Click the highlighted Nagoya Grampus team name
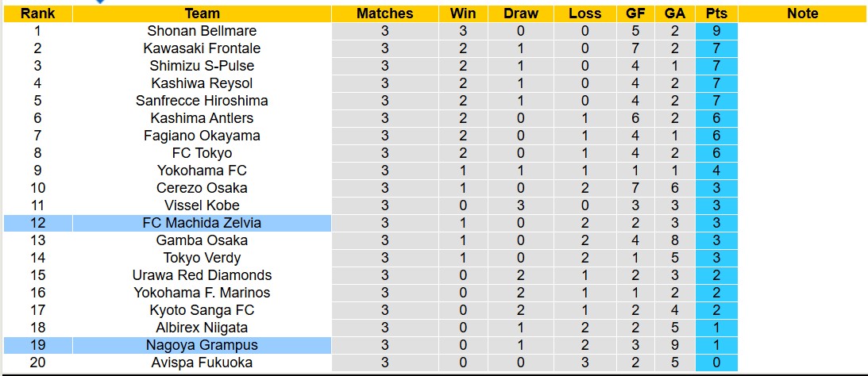 point(202,345)
